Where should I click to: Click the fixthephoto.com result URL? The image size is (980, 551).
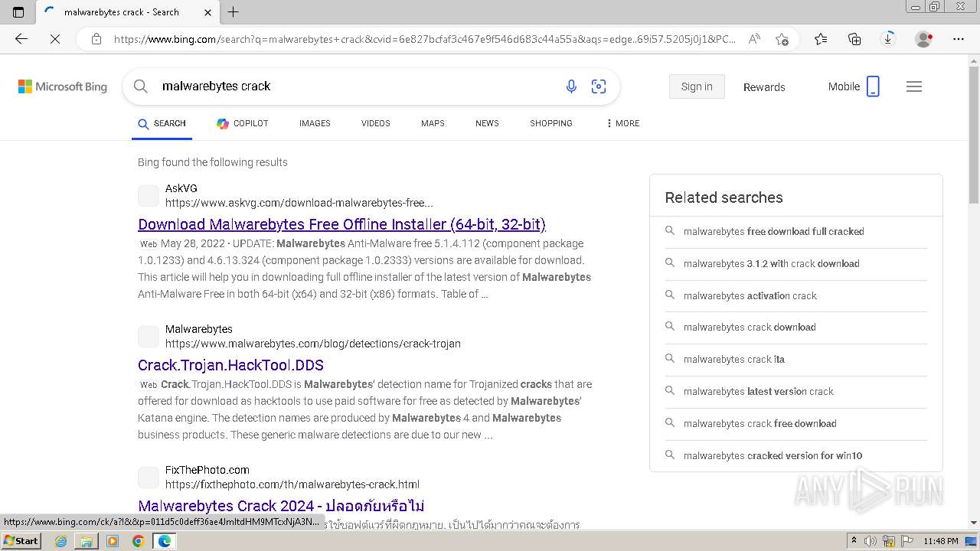292,484
